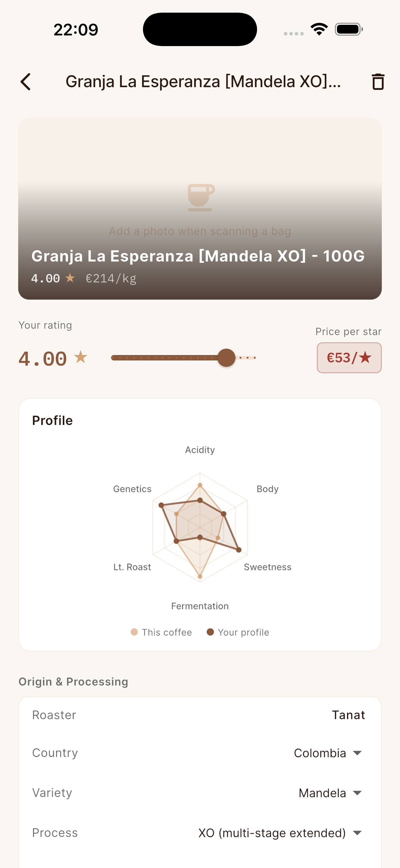This screenshot has height=868, width=400.
Task: Toggle the This coffee legend dot
Action: [x=134, y=632]
